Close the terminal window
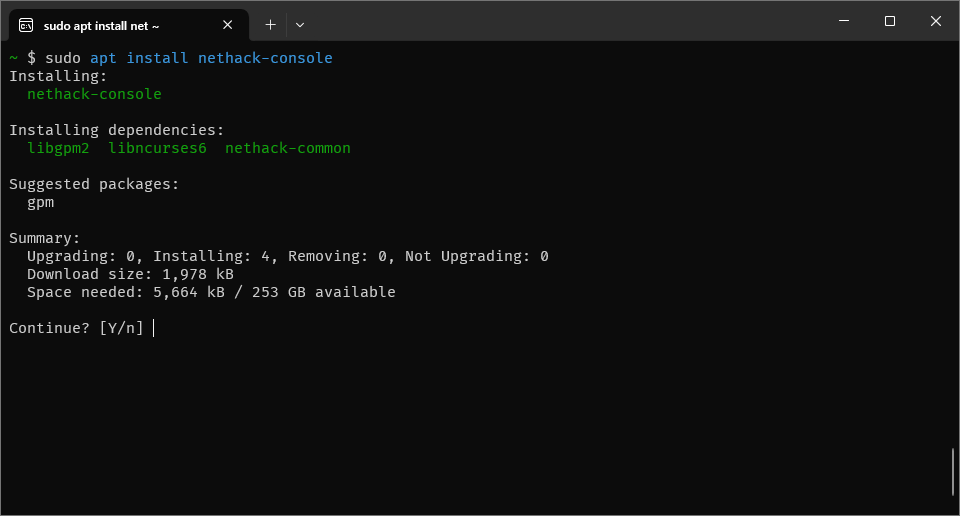Viewport: 960px width, 516px height. click(935, 21)
